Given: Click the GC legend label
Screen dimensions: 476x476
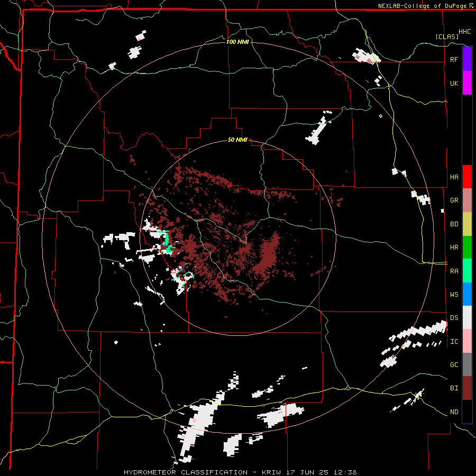Looking at the screenshot, I should 454,364.
